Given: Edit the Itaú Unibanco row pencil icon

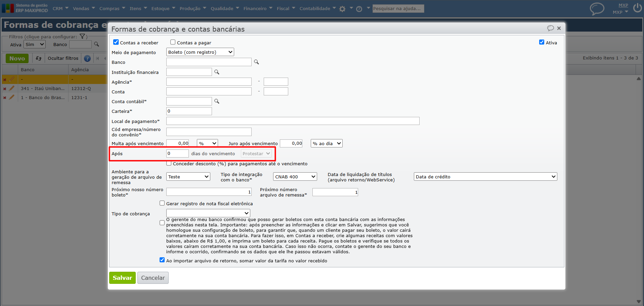Looking at the screenshot, I should coord(12,88).
